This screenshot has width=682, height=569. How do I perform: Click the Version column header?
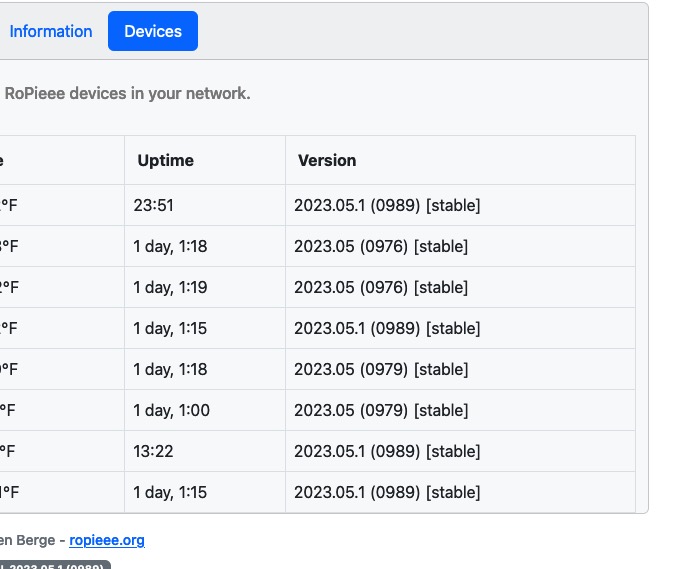(327, 160)
